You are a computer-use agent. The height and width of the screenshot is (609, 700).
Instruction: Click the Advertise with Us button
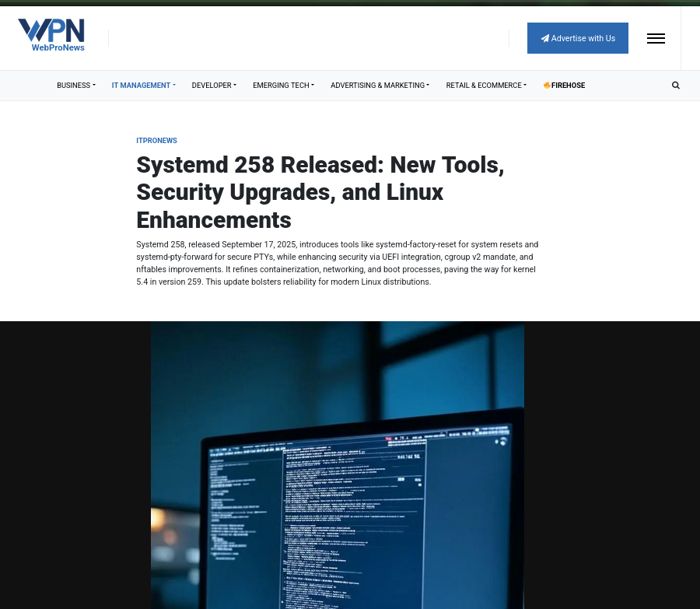point(578,38)
